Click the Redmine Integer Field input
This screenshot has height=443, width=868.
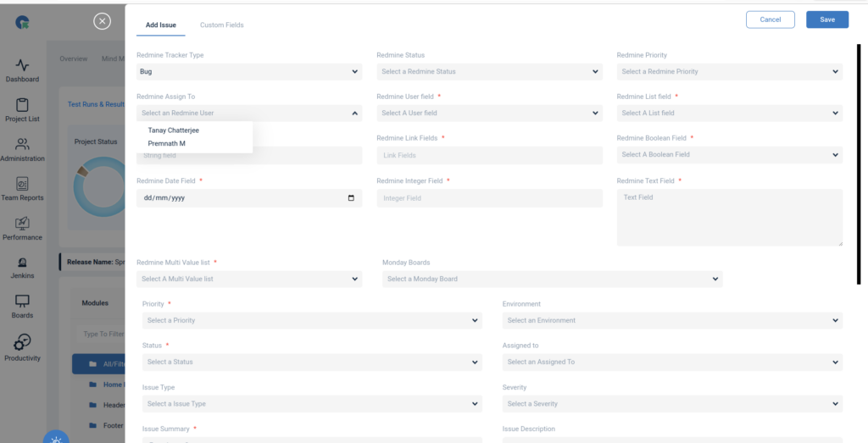(x=489, y=198)
